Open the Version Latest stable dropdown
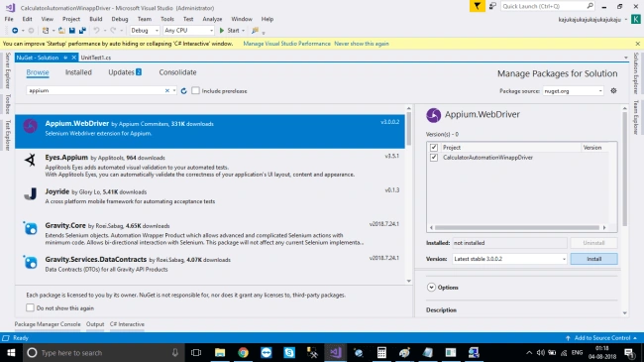Image resolution: width=644 pixels, height=362 pixels. click(x=509, y=259)
